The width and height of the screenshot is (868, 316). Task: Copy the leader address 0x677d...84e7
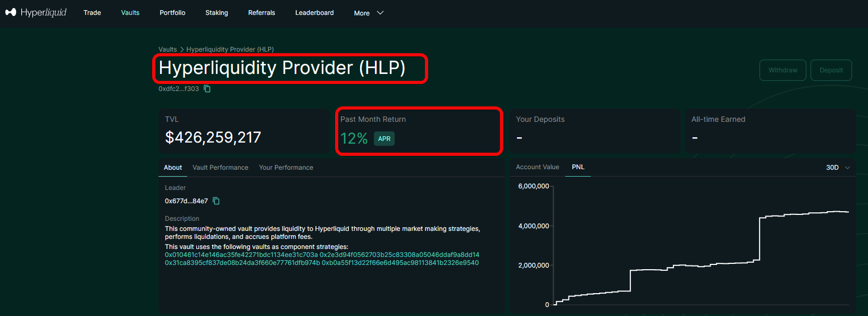point(216,201)
